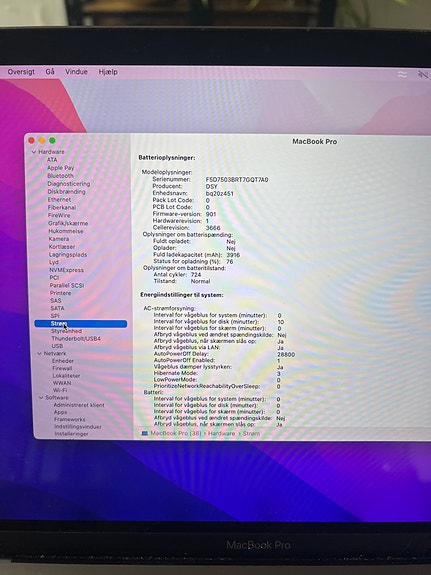
Task: Select NVMExpress in the sidebar
Action: [66, 270]
